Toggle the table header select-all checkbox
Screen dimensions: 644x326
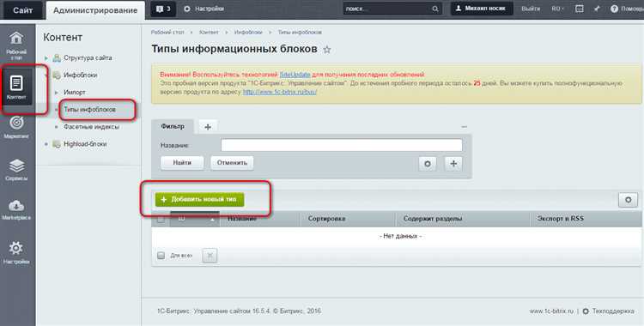161,220
